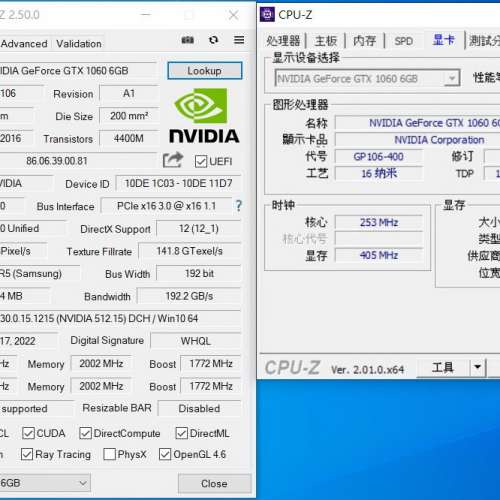Image resolution: width=500 pixels, height=500 pixels.
Task: Click the first Memory 2002 MHz value
Action: (x=101, y=363)
